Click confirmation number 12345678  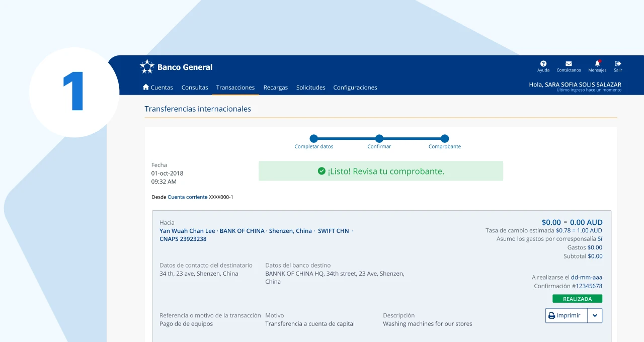(x=589, y=286)
